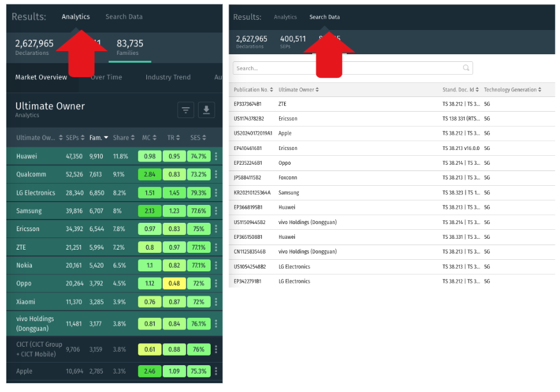560x392 pixels.
Task: Open the Over Time tab
Action: (106, 77)
